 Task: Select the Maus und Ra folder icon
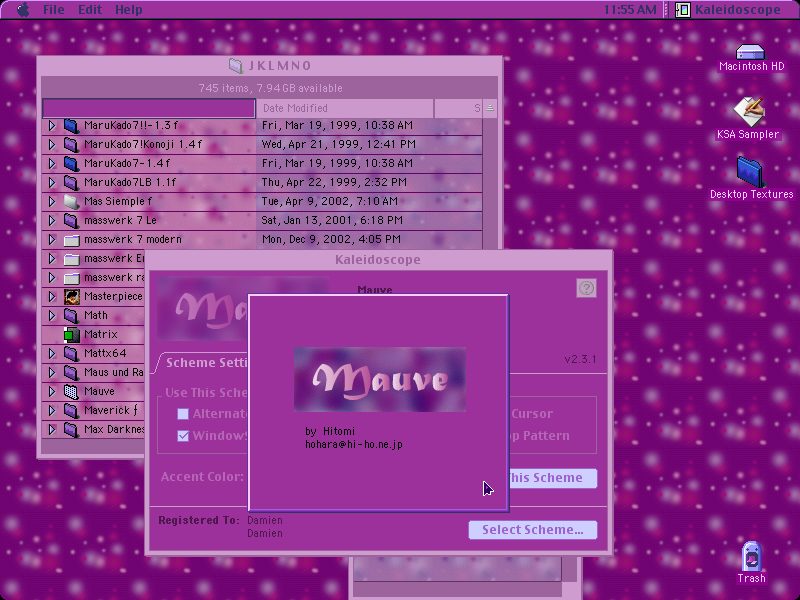[x=71, y=372]
